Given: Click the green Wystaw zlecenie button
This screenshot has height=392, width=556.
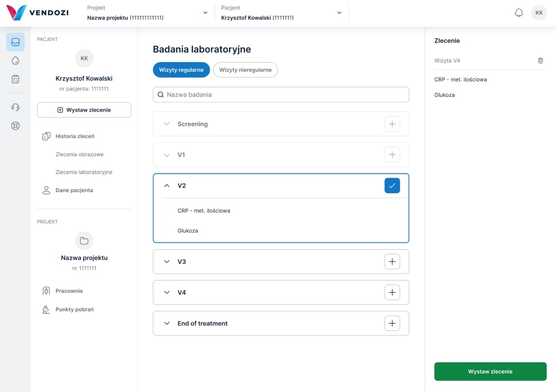Looking at the screenshot, I should coord(490,371).
